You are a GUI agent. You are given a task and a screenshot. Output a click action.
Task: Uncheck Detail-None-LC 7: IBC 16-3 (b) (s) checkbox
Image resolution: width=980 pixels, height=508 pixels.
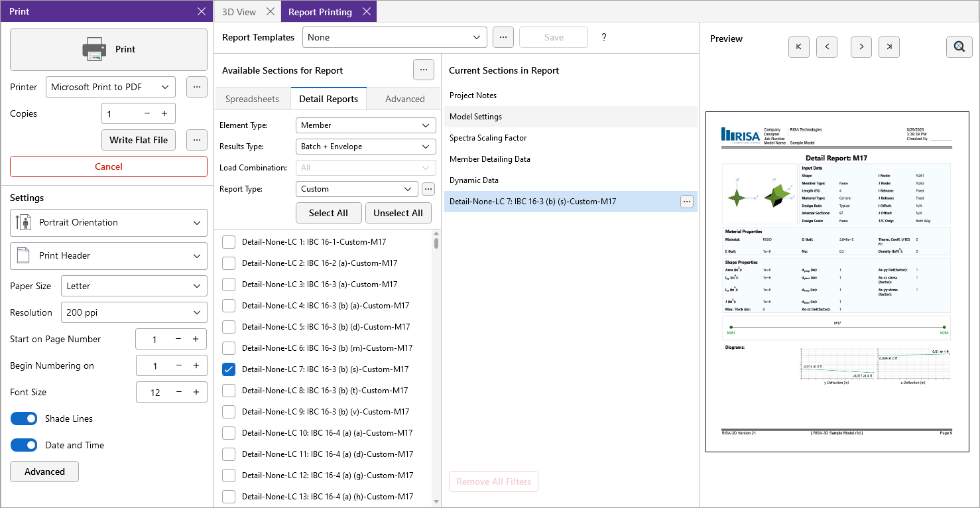(x=229, y=369)
